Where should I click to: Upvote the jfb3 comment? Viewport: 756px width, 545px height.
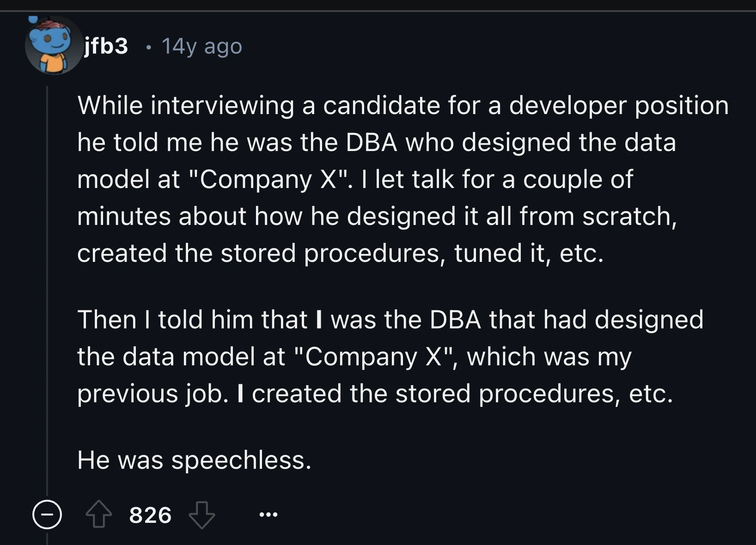[99, 515]
